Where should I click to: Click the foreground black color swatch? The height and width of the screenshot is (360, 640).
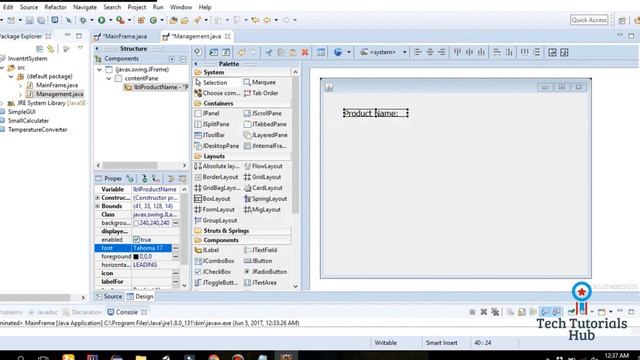pyautogui.click(x=136, y=257)
